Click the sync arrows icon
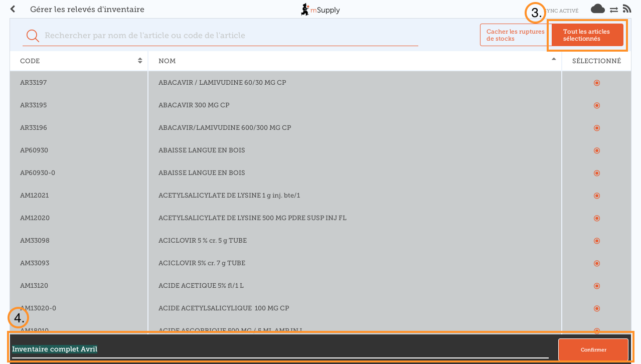This screenshot has height=364, width=641. pos(613,10)
